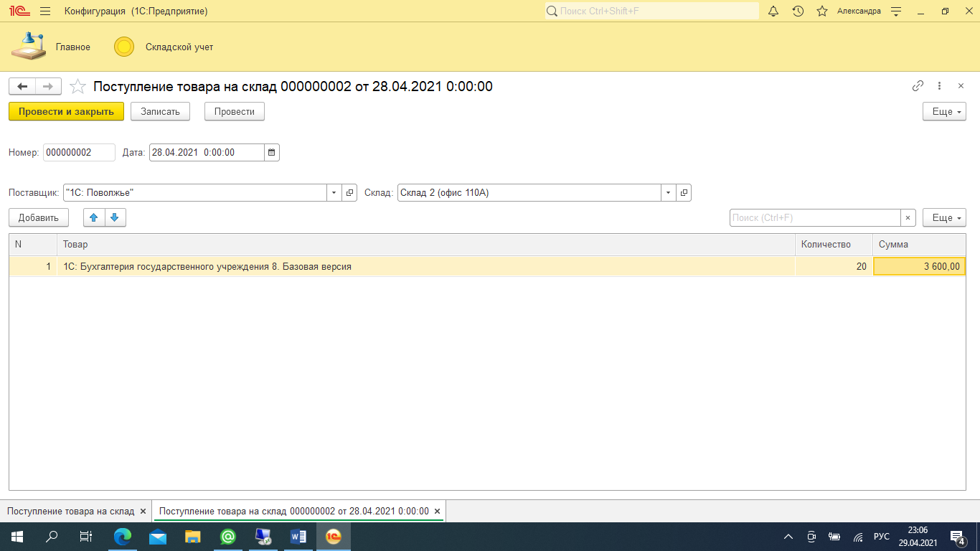980x551 pixels.
Task: Open notifications bell icon
Action: click(x=773, y=11)
